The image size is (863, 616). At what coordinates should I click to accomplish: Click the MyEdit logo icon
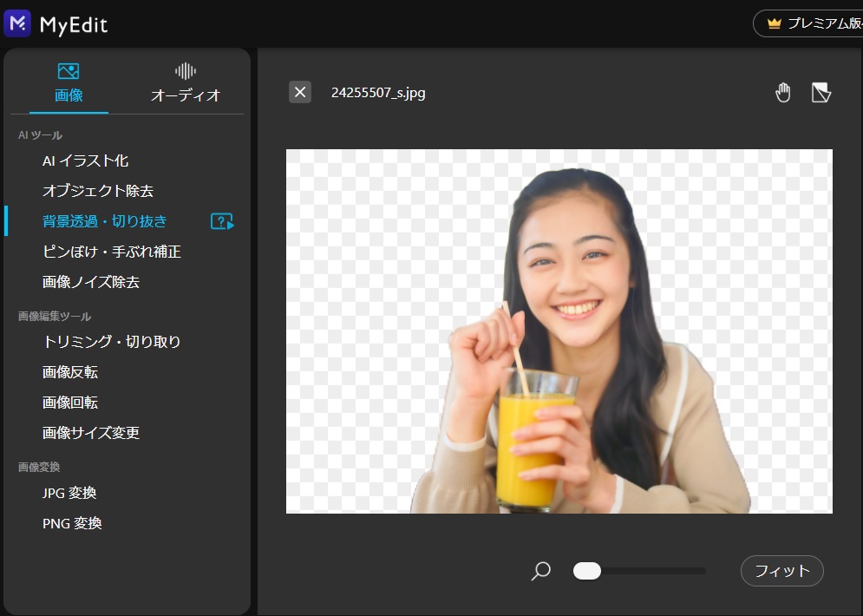17,23
